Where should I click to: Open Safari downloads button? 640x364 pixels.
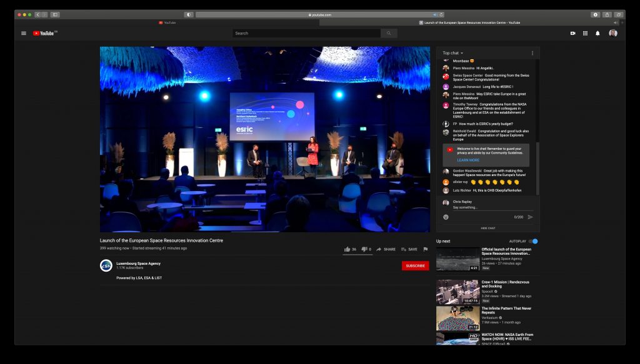pyautogui.click(x=595, y=15)
